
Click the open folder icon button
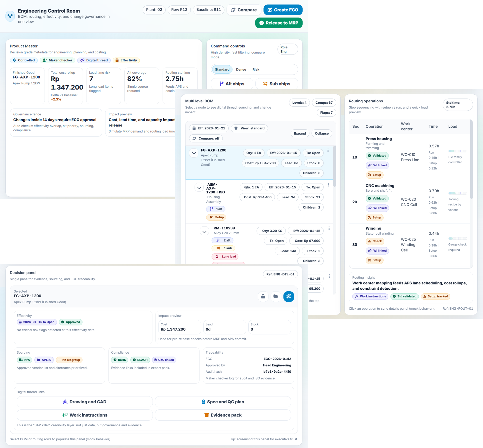point(276,296)
